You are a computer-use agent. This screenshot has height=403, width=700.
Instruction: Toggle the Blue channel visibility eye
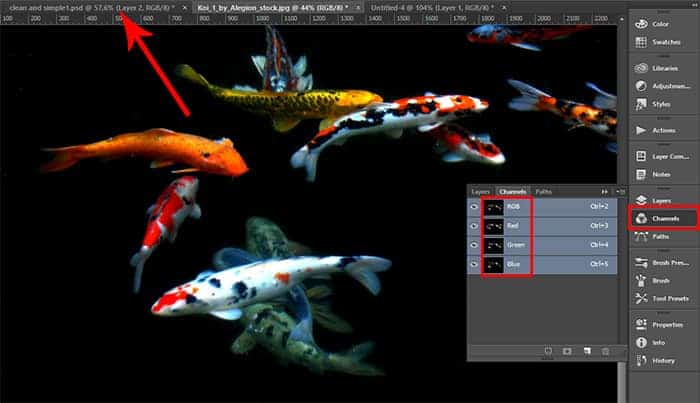474,265
